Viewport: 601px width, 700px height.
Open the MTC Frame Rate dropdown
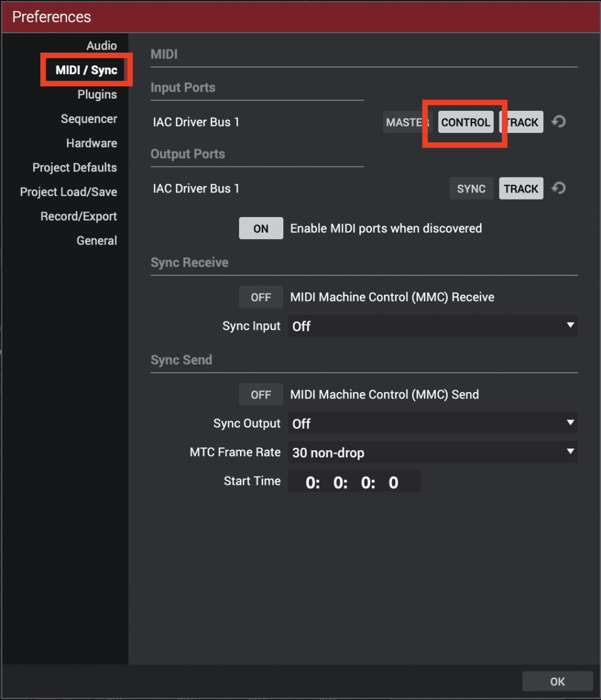pyautogui.click(x=433, y=452)
